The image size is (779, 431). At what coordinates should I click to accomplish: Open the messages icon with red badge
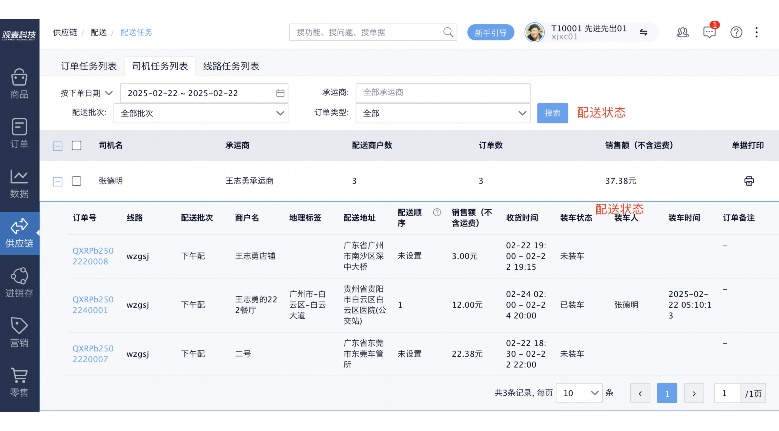[x=709, y=32]
